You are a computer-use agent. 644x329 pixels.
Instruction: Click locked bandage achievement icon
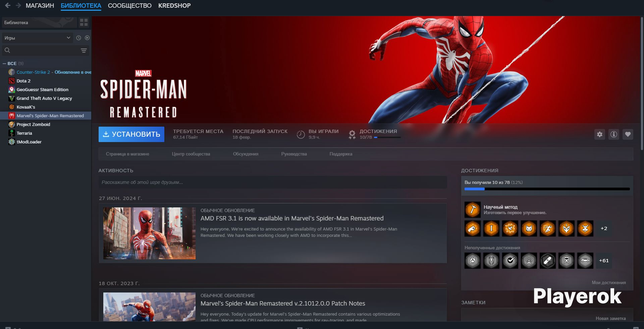point(548,261)
